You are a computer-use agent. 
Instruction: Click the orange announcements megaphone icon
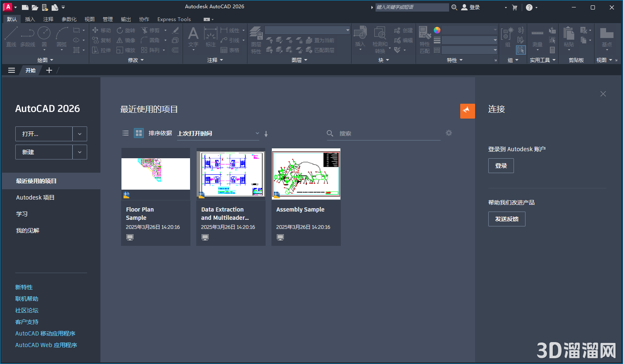[468, 111]
